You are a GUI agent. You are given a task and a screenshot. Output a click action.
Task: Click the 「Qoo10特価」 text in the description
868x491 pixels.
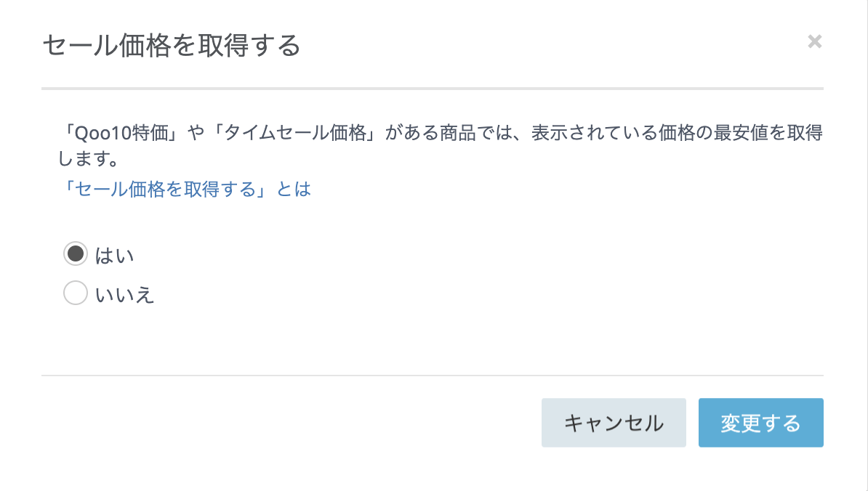(x=116, y=135)
